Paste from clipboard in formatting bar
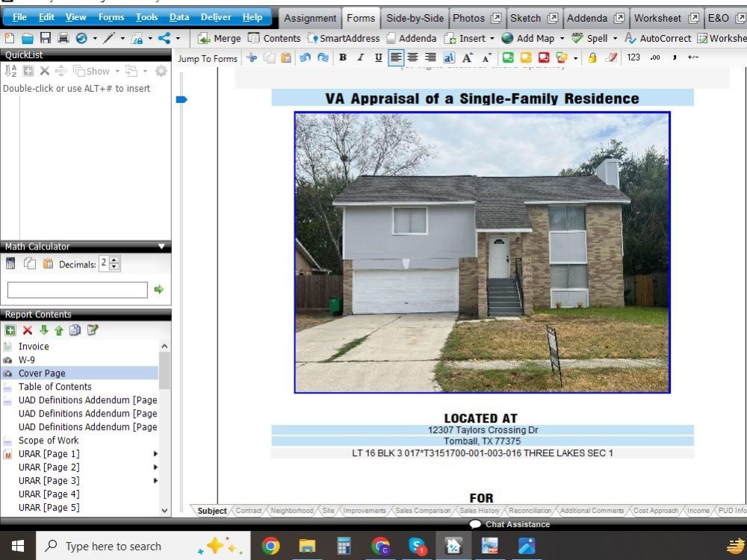 coord(286,58)
